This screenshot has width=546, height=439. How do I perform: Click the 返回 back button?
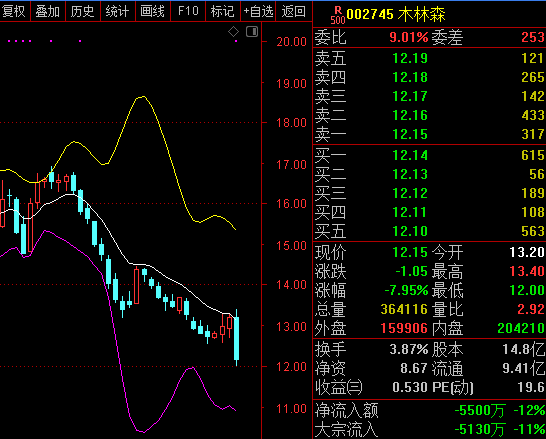click(294, 11)
